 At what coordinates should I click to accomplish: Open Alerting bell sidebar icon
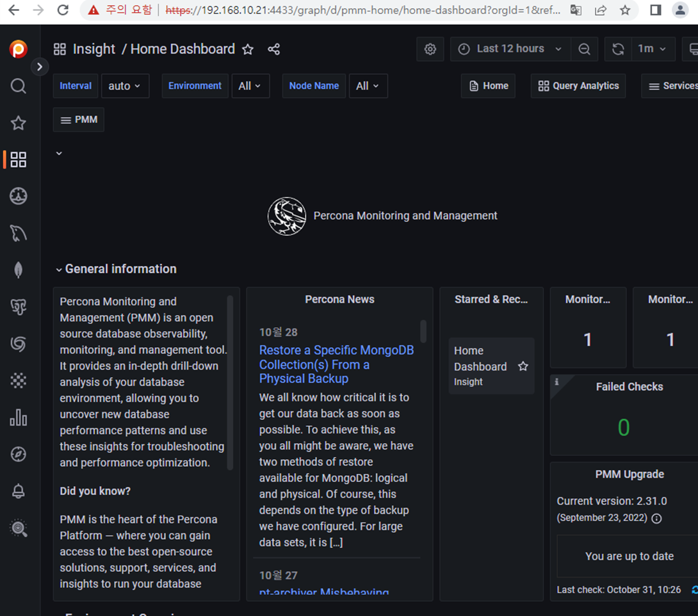pos(19,491)
